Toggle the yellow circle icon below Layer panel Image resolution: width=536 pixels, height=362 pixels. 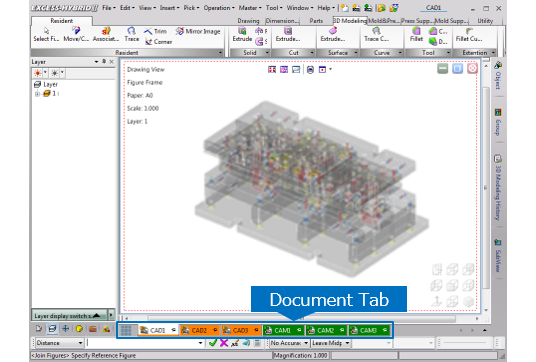pyautogui.click(x=79, y=329)
